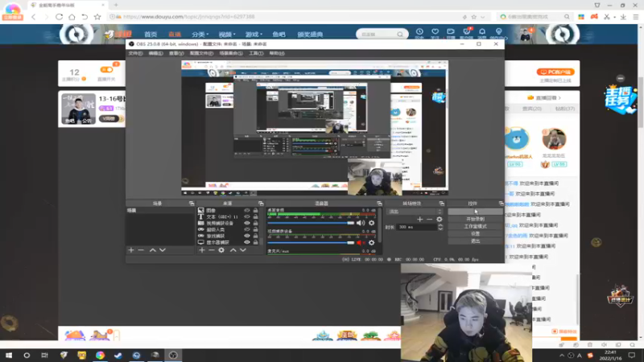Screen dimensions: 644x362
Task: Open the 淡出 transition dropdown
Action: point(415,212)
